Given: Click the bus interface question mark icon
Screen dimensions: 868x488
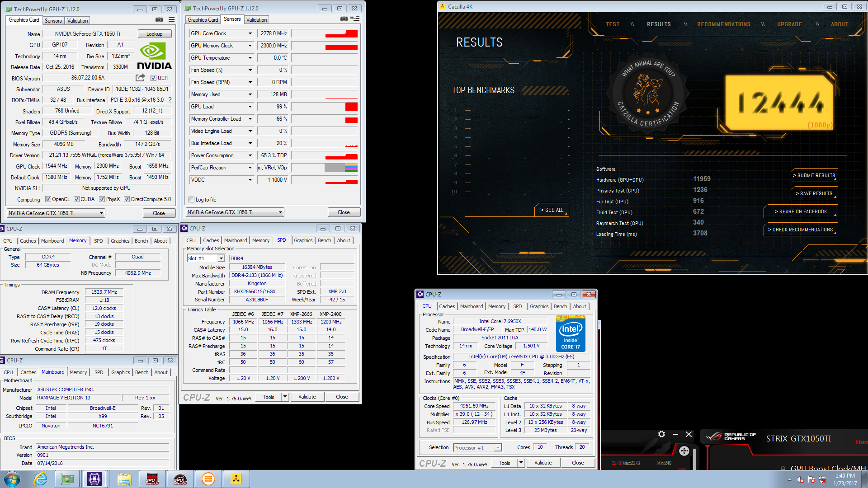Looking at the screenshot, I should pyautogui.click(x=170, y=100).
